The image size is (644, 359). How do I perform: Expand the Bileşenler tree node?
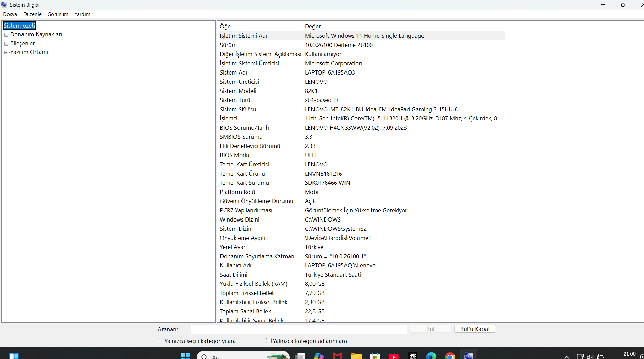pos(6,44)
